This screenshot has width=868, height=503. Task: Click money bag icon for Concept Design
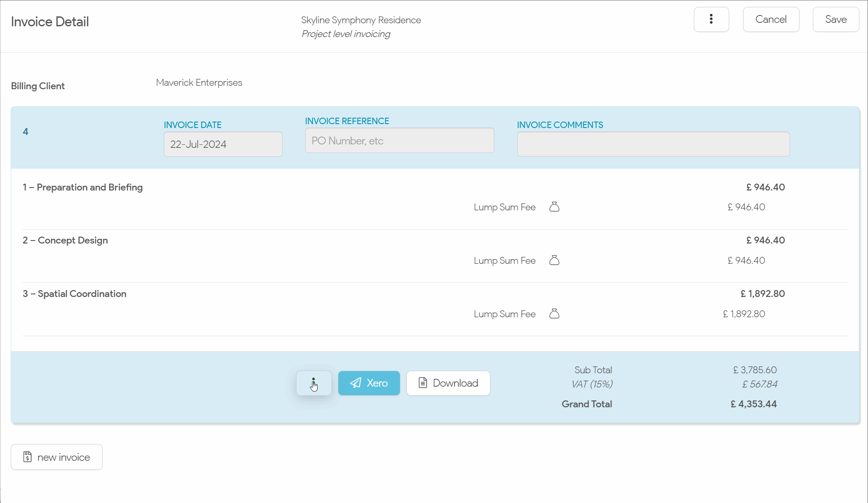[554, 260]
